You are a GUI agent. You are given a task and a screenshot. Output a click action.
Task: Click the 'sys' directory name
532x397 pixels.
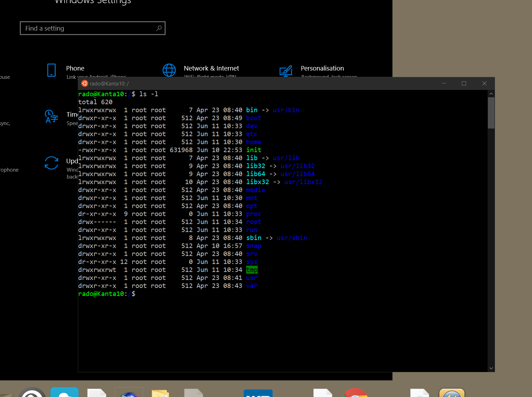pyautogui.click(x=252, y=262)
